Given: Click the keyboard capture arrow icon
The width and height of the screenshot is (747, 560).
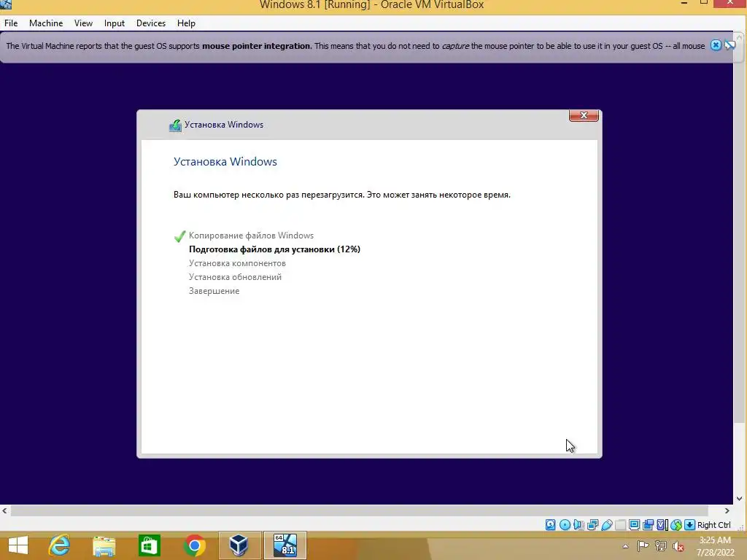Looking at the screenshot, I should tap(689, 525).
